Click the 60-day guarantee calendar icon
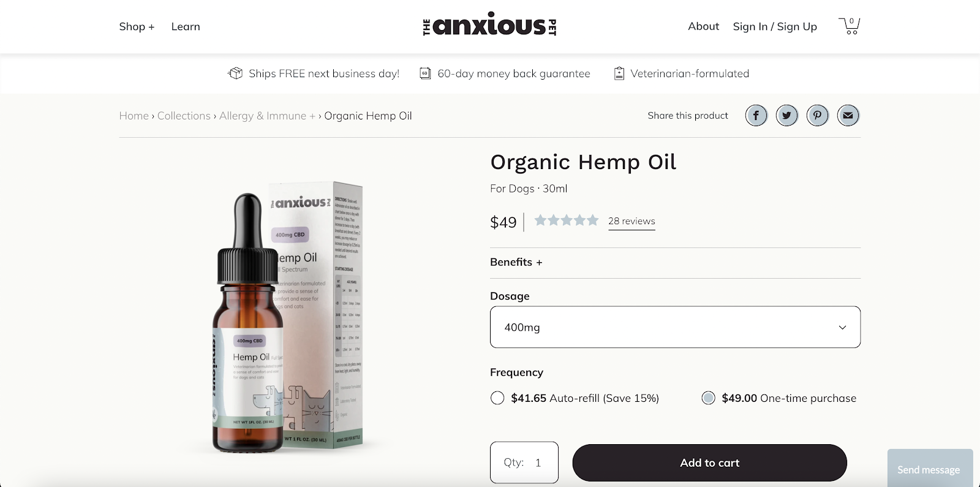Viewport: 980px width, 487px height. [x=425, y=74]
